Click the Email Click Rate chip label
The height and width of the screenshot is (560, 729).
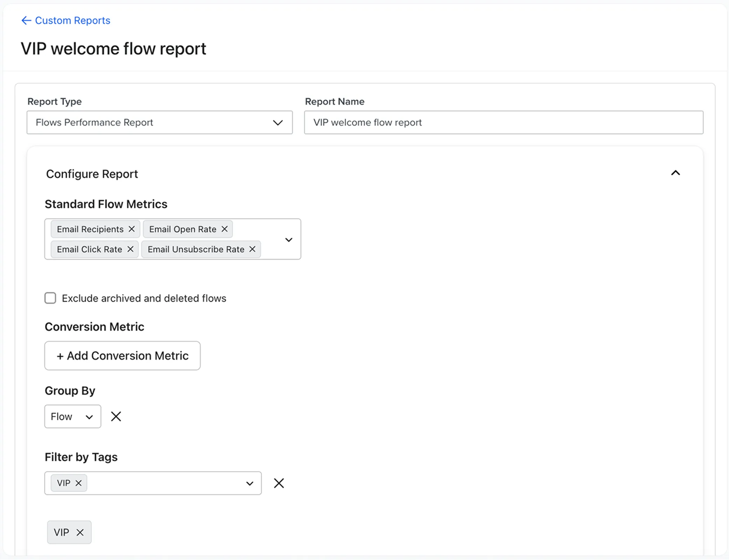[x=90, y=249]
